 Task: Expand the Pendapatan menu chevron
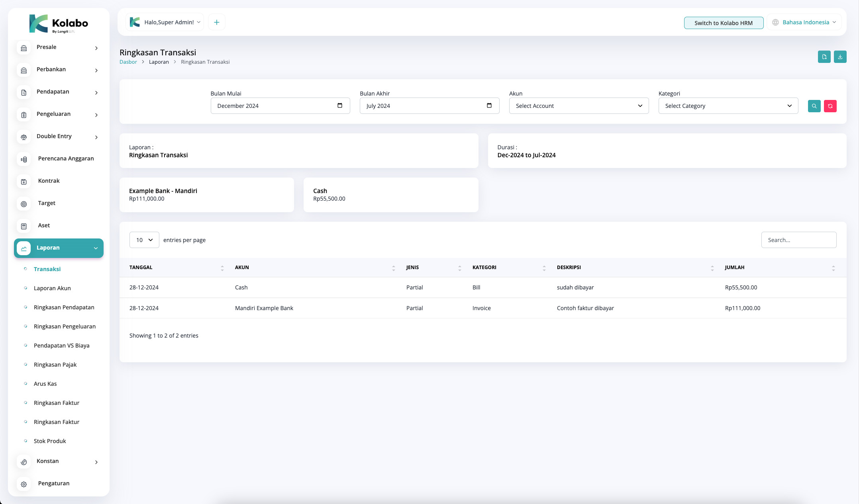point(96,93)
